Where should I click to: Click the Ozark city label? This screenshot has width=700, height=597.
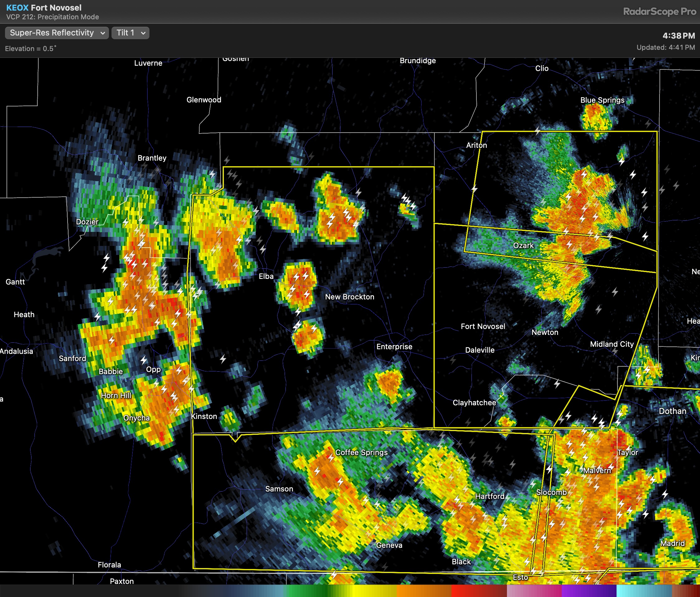(523, 246)
